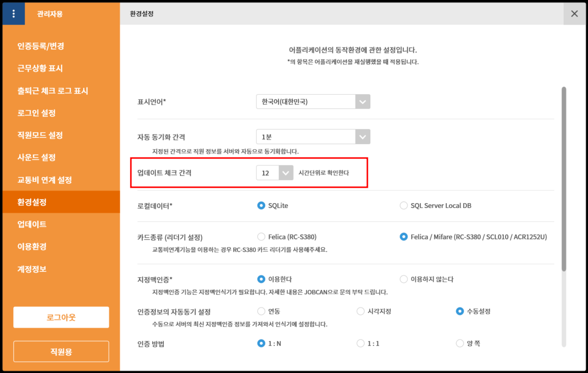Open the three-dot menu icon
The height and width of the screenshot is (373, 588).
[13, 14]
